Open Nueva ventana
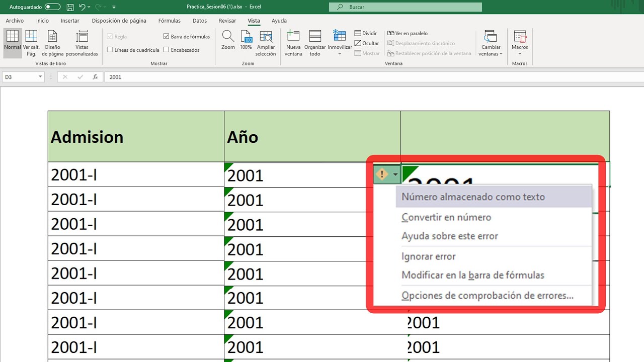Image resolution: width=644 pixels, height=362 pixels. pos(293,37)
